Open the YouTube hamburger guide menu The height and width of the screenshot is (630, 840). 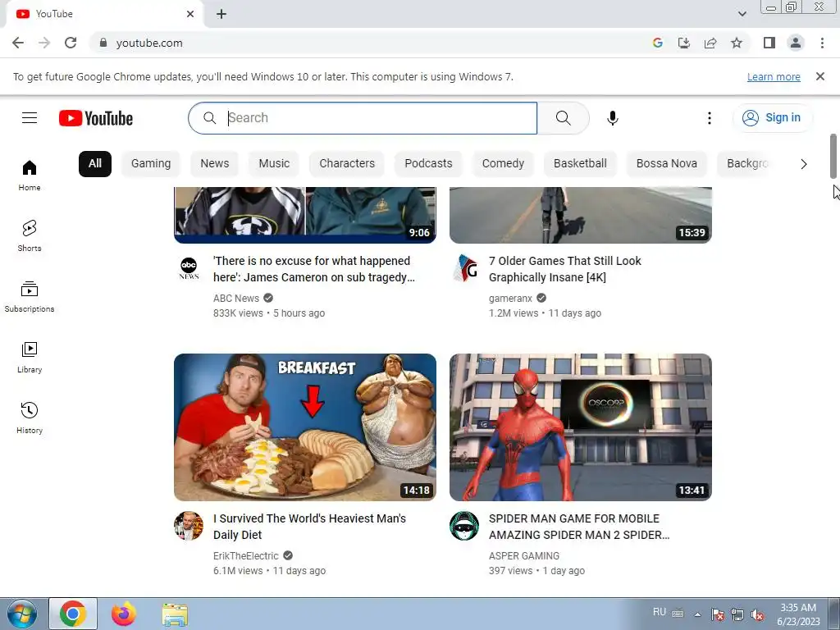point(30,118)
